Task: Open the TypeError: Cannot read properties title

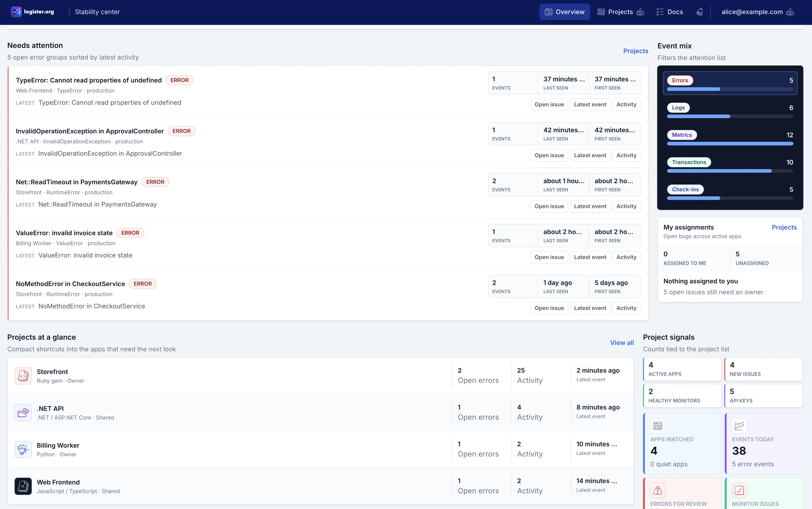Action: [x=89, y=80]
